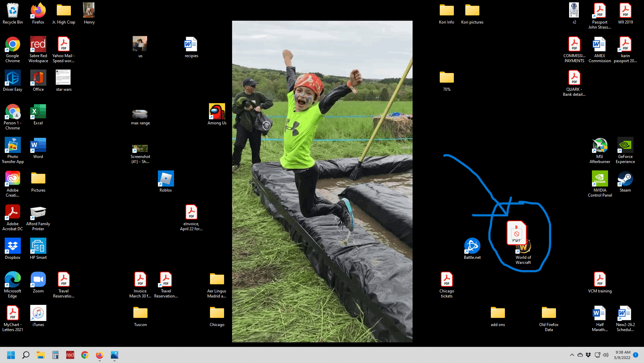This screenshot has height=363, width=644.
Task: Open the Office desktop shortcut
Action: pos(38,81)
